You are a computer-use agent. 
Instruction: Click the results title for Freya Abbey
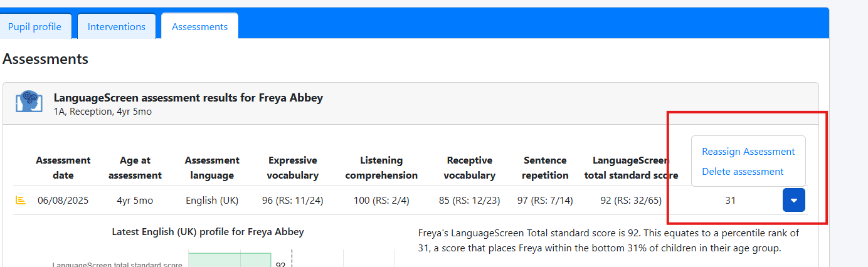pos(188,98)
